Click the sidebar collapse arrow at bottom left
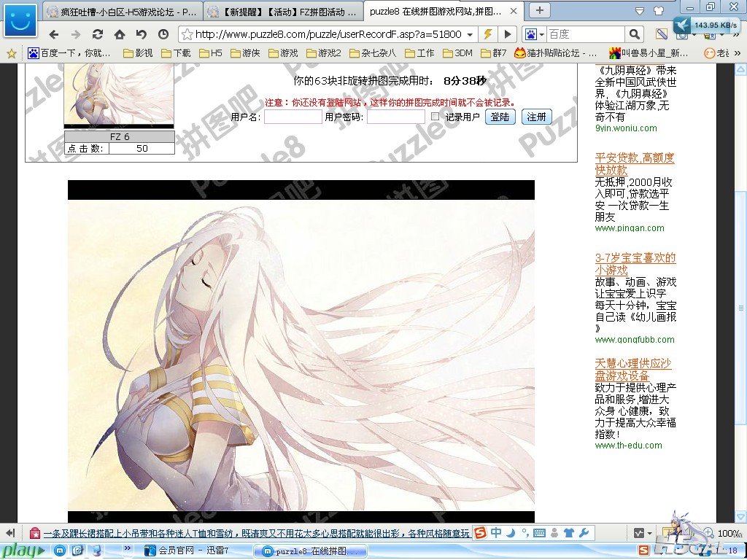Viewport: 747px width, 560px height. coord(10,533)
